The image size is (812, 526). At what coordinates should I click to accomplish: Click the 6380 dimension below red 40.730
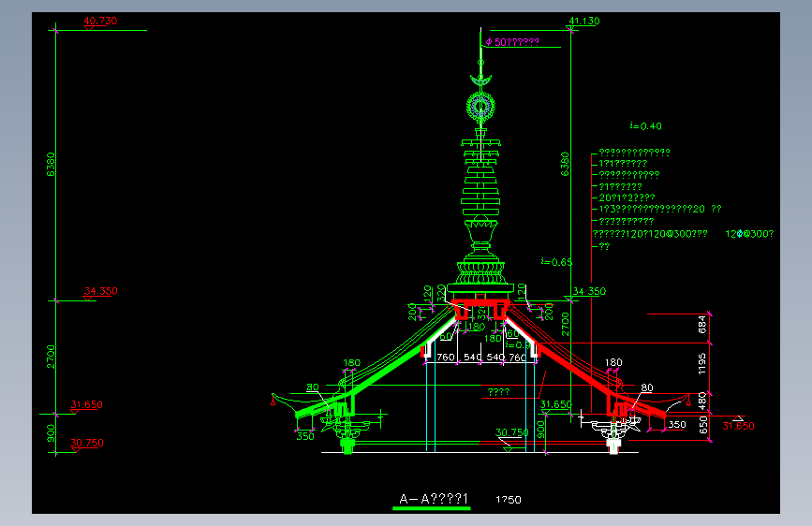click(51, 164)
